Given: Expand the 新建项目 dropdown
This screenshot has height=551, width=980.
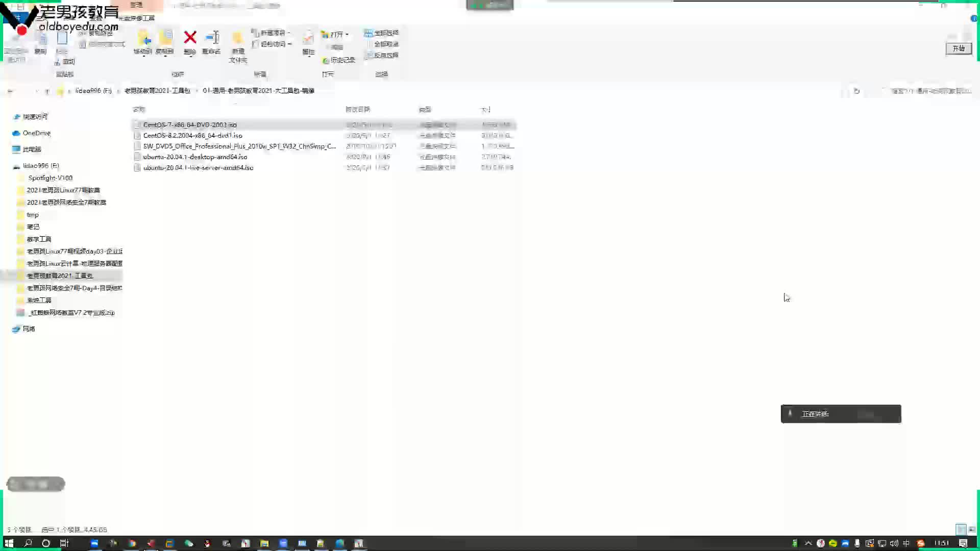Looking at the screenshot, I should click(271, 33).
